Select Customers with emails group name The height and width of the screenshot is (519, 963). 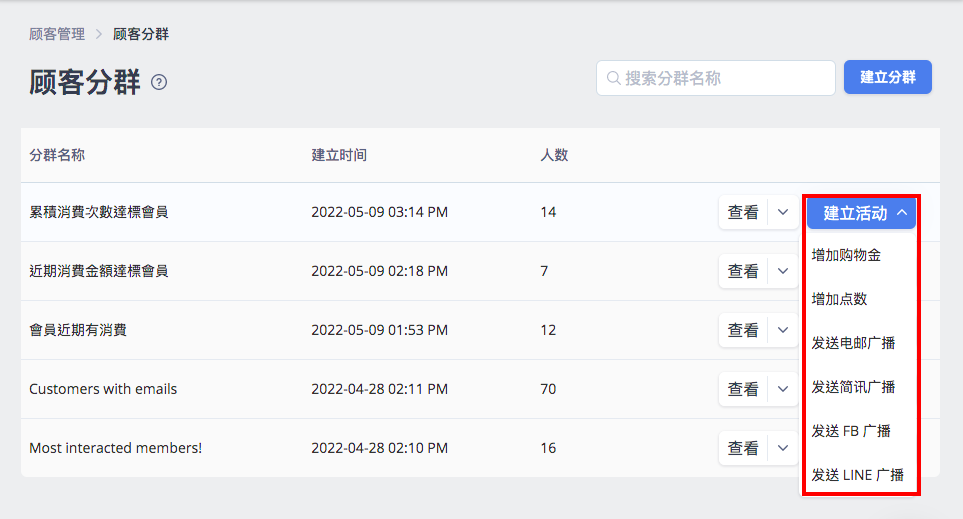click(x=103, y=389)
